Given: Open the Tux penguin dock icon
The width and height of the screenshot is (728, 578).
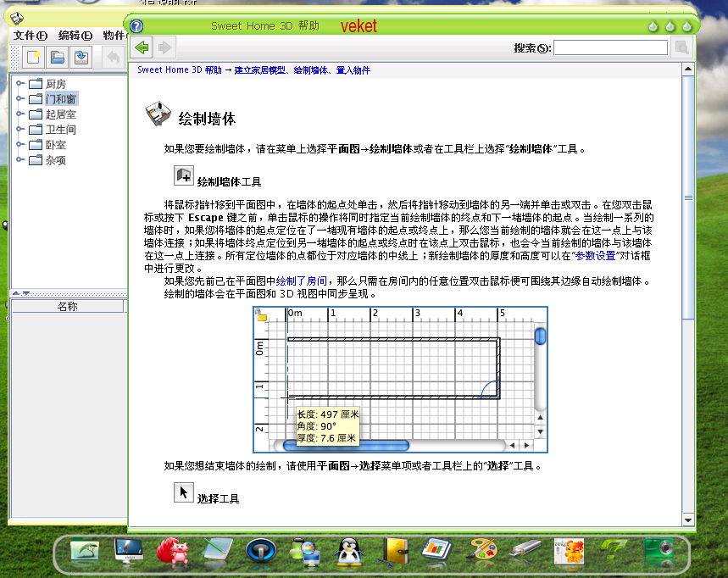Looking at the screenshot, I should coord(349,552).
